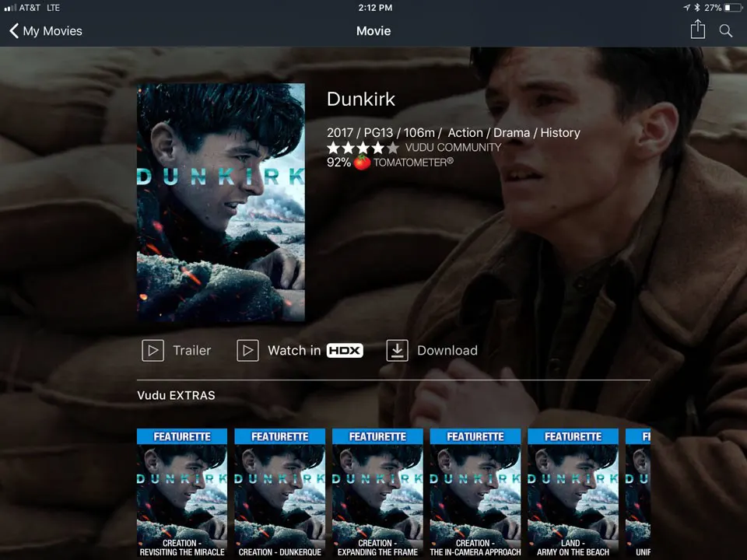Screen dimensions: 747x560
Task: Go back to My Movies
Action: click(x=45, y=31)
